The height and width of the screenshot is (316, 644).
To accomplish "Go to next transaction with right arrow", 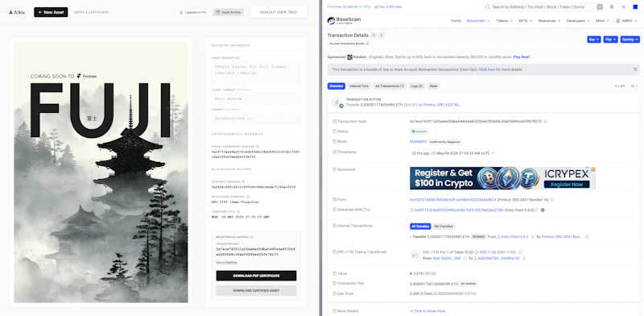I will click(381, 35).
